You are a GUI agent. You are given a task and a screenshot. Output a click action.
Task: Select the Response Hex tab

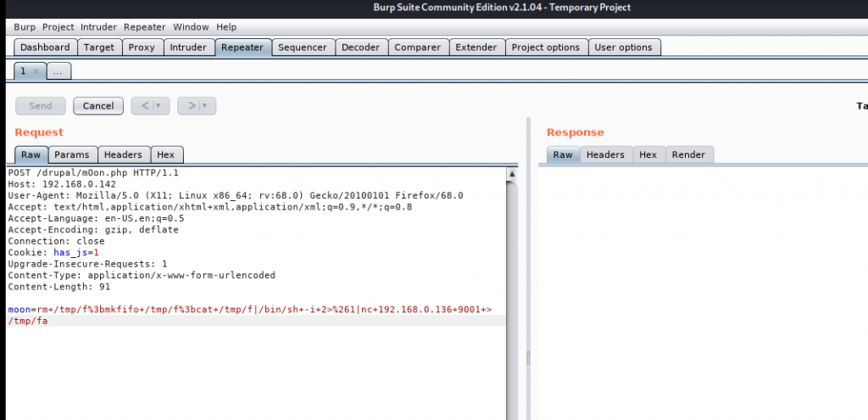pos(648,154)
